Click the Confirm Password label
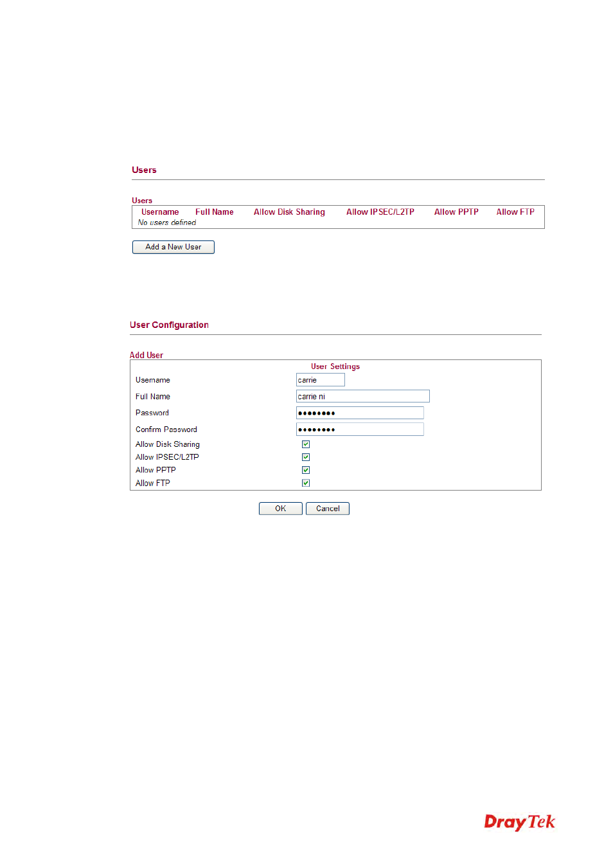The image size is (613, 868). click(166, 429)
